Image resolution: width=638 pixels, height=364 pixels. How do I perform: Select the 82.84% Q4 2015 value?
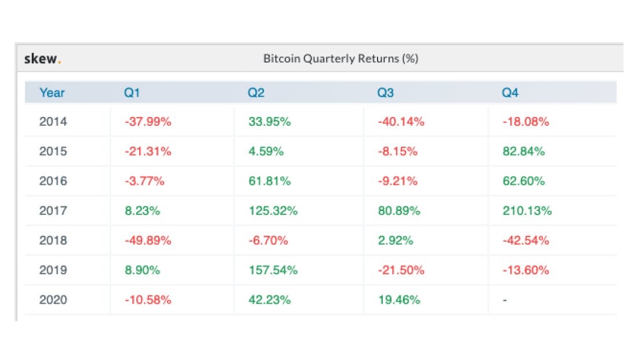pos(524,151)
